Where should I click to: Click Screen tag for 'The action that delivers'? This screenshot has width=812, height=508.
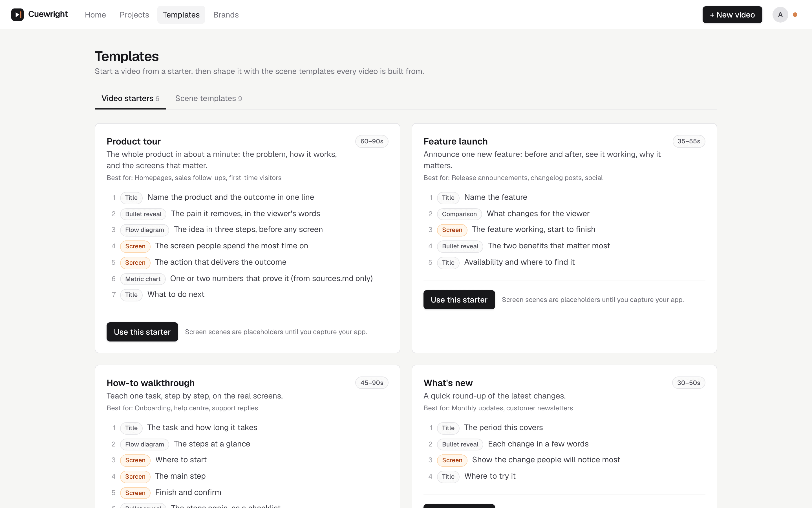135,262
